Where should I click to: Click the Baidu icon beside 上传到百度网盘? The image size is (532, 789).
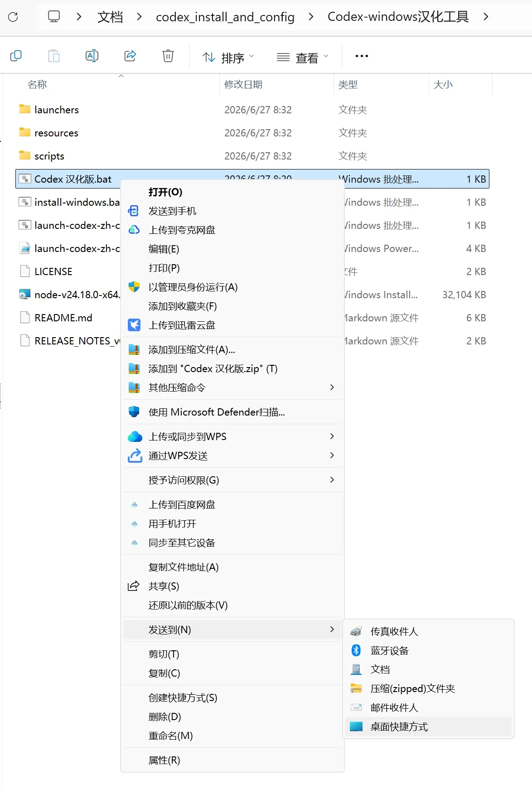tap(135, 504)
